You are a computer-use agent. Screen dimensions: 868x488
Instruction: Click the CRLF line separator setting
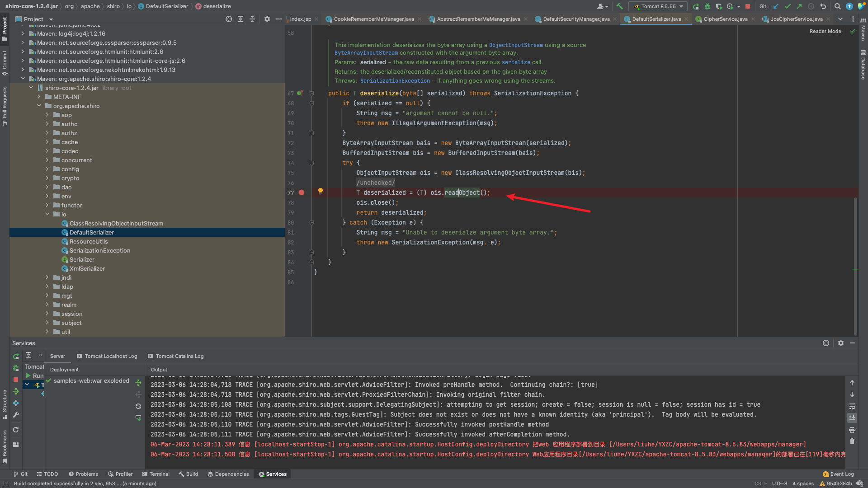click(x=760, y=483)
